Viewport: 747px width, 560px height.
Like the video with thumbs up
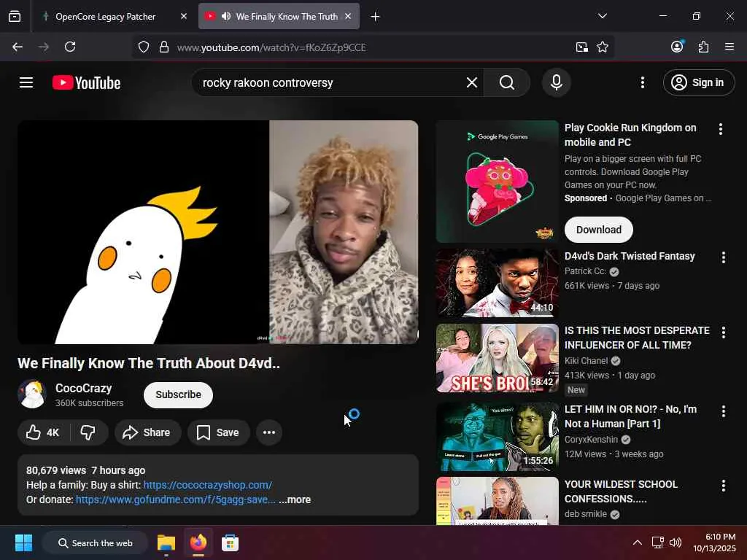point(43,432)
